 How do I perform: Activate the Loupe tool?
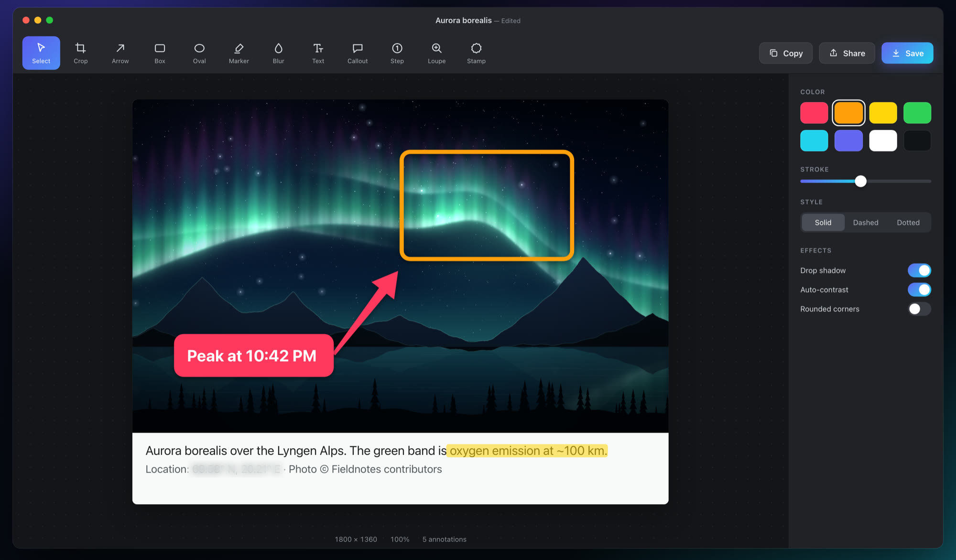click(x=436, y=53)
